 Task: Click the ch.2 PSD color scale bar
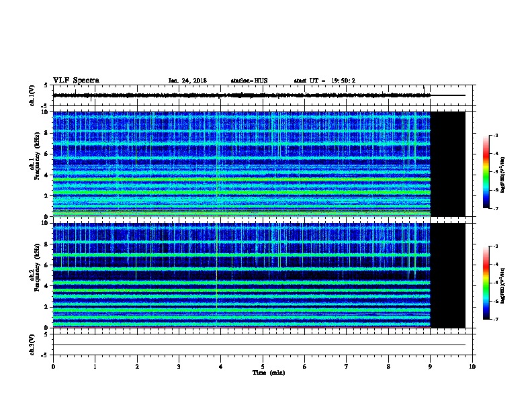486,283
